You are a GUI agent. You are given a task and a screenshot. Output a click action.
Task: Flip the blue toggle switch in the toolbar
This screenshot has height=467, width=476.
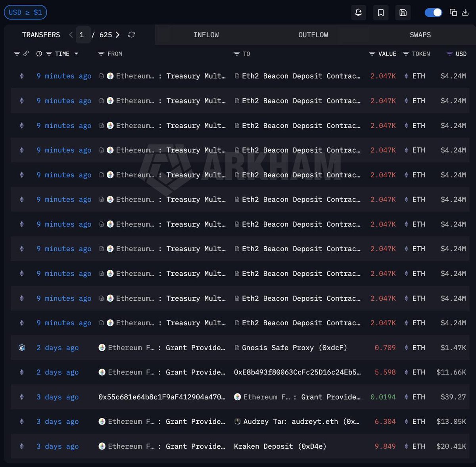(433, 12)
